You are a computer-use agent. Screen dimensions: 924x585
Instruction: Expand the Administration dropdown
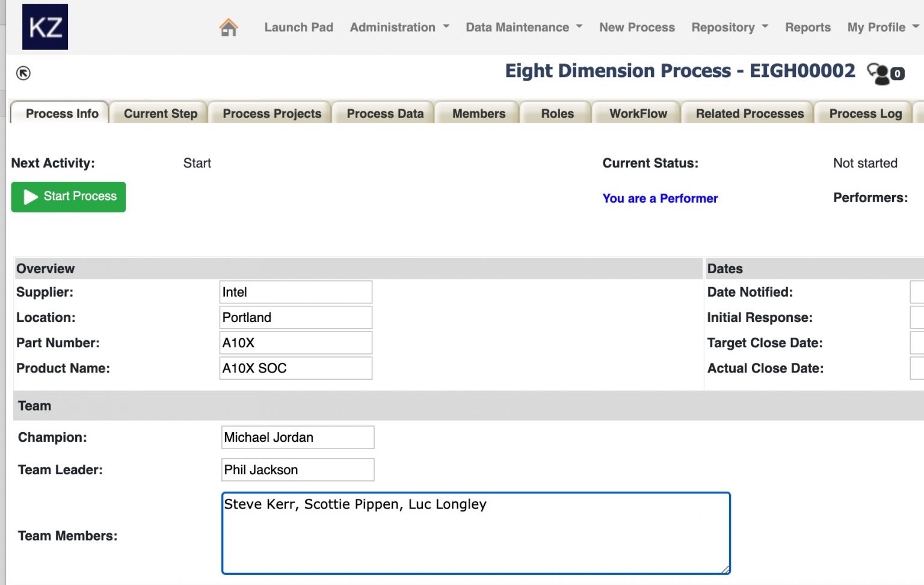[x=398, y=27]
